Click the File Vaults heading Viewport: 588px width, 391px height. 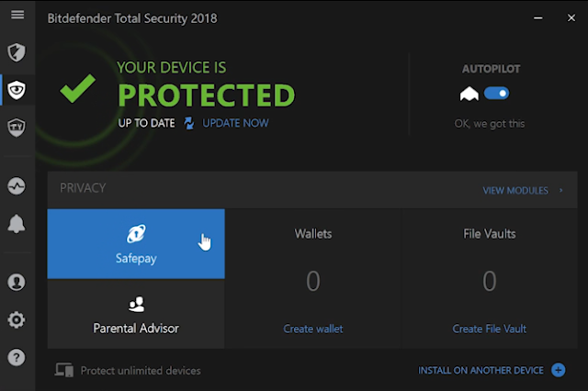[x=490, y=234]
